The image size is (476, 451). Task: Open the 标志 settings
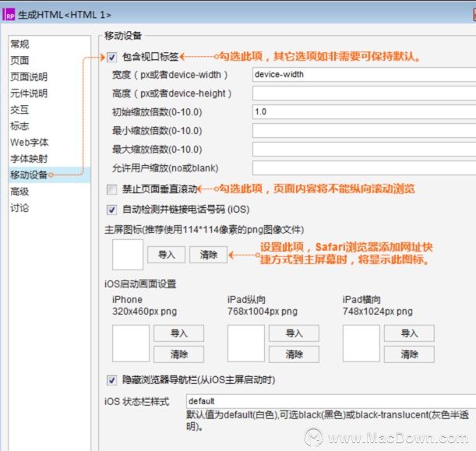[x=19, y=126]
